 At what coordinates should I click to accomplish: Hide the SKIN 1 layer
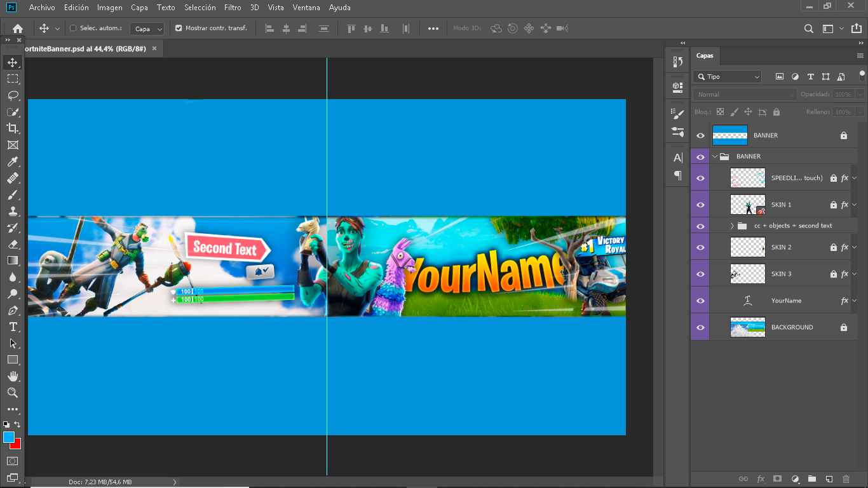point(700,205)
